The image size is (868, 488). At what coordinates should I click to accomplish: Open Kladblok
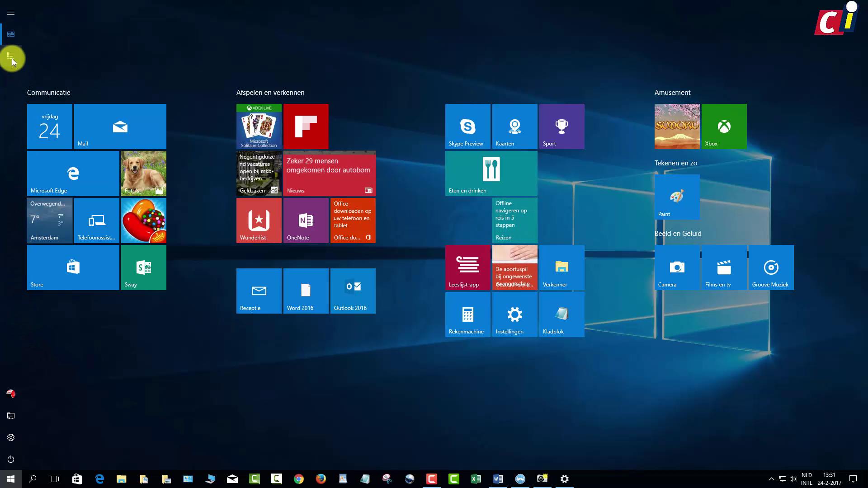(561, 314)
